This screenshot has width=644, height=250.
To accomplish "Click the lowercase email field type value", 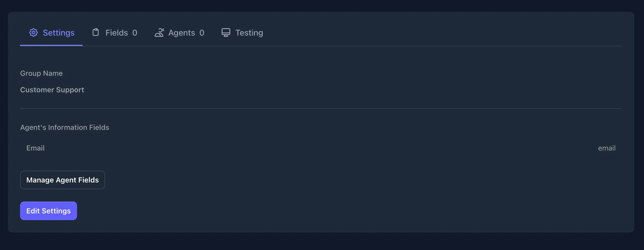I will (x=607, y=148).
